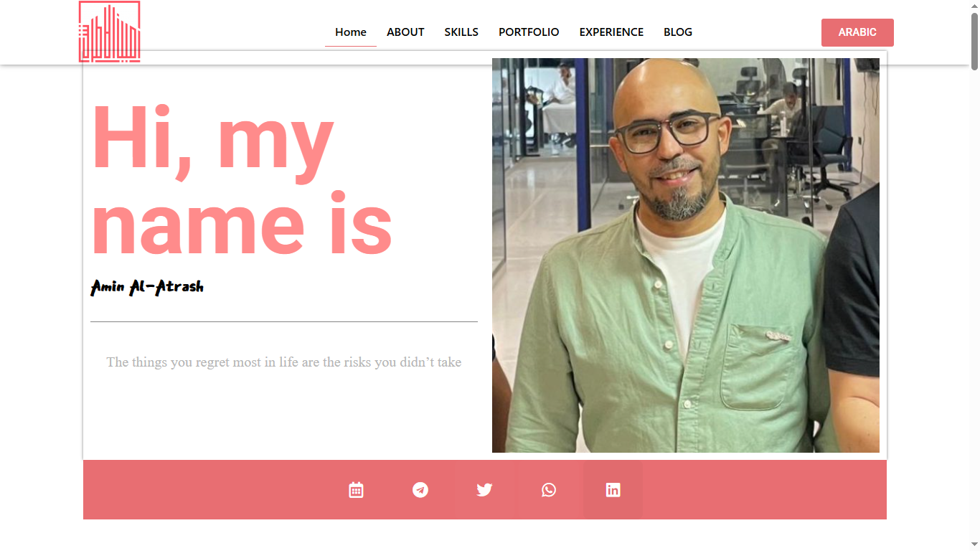Viewport: 980px width, 551px height.
Task: Go to the Home menu item
Action: [x=351, y=32]
